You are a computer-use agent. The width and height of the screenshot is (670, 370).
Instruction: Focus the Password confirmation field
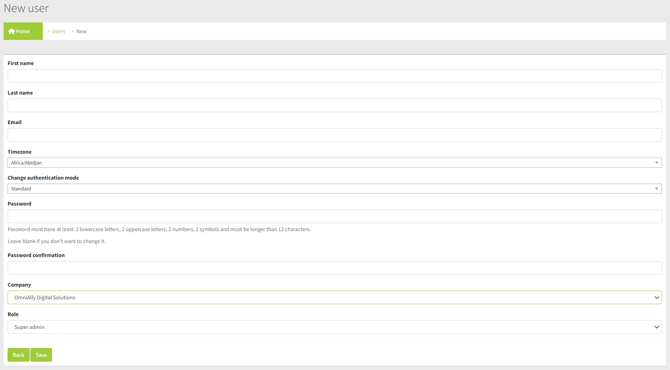(335, 268)
